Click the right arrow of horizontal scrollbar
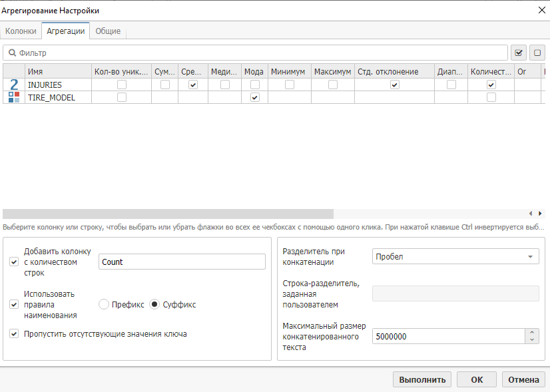 pyautogui.click(x=540, y=214)
